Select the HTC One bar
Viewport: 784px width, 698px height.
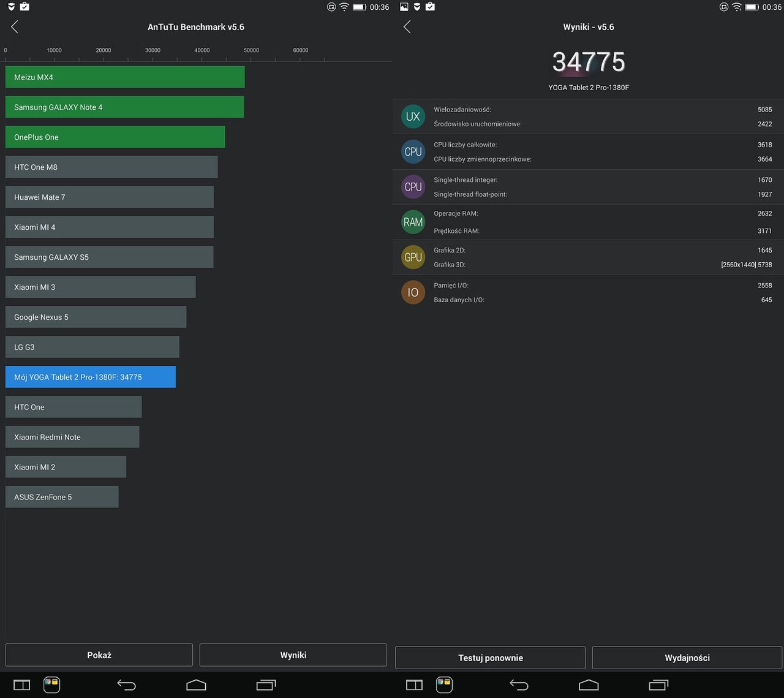(73, 408)
